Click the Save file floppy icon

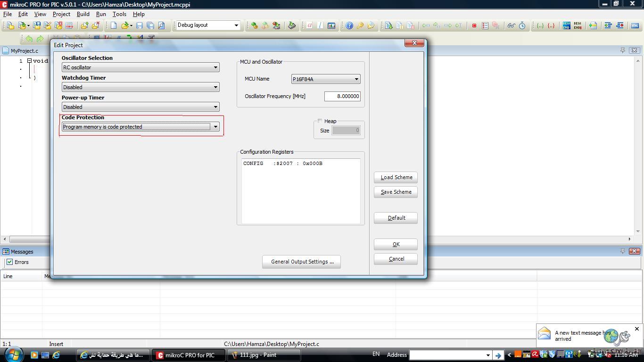[140, 25]
